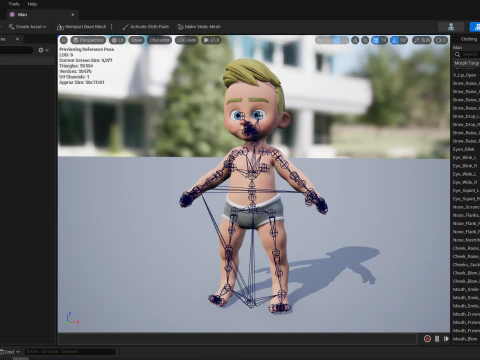Click the console command input field

[x=70, y=352]
